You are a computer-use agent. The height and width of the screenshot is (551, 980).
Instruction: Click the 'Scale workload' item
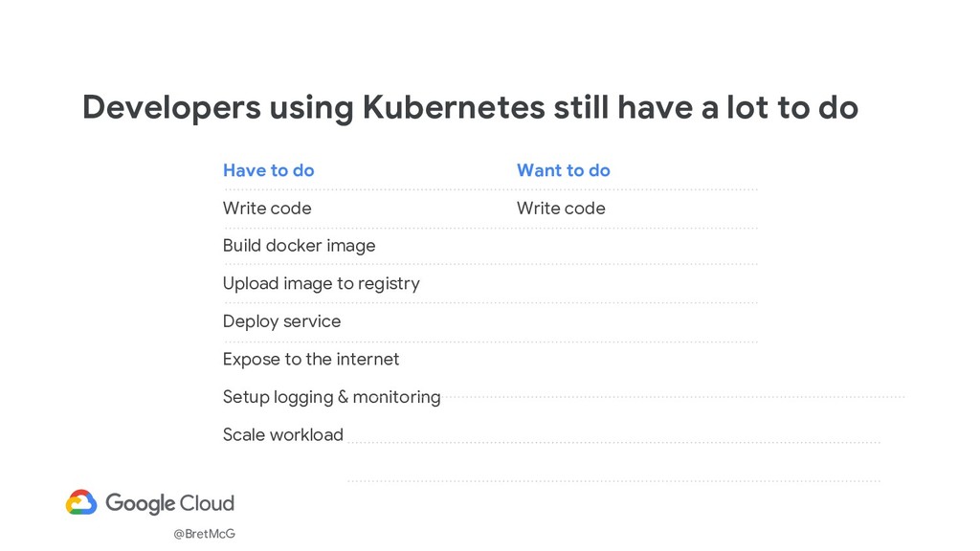point(282,434)
